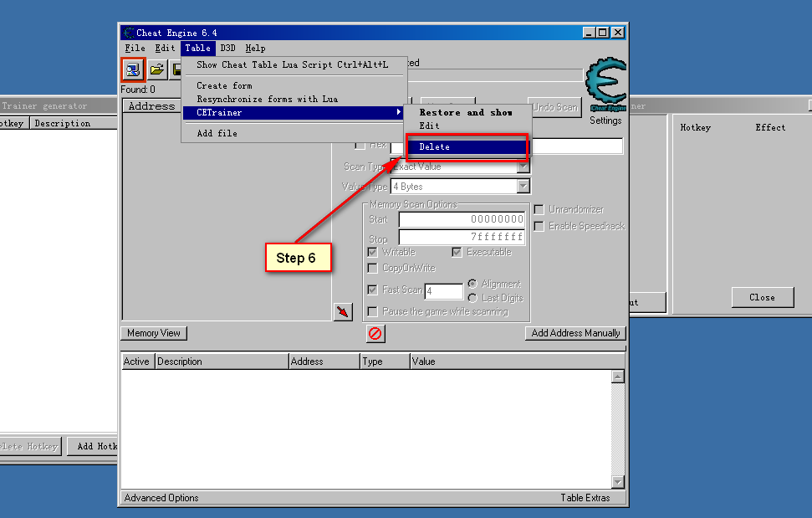The image size is (812, 518).
Task: Open the Help menu
Action: (x=255, y=49)
